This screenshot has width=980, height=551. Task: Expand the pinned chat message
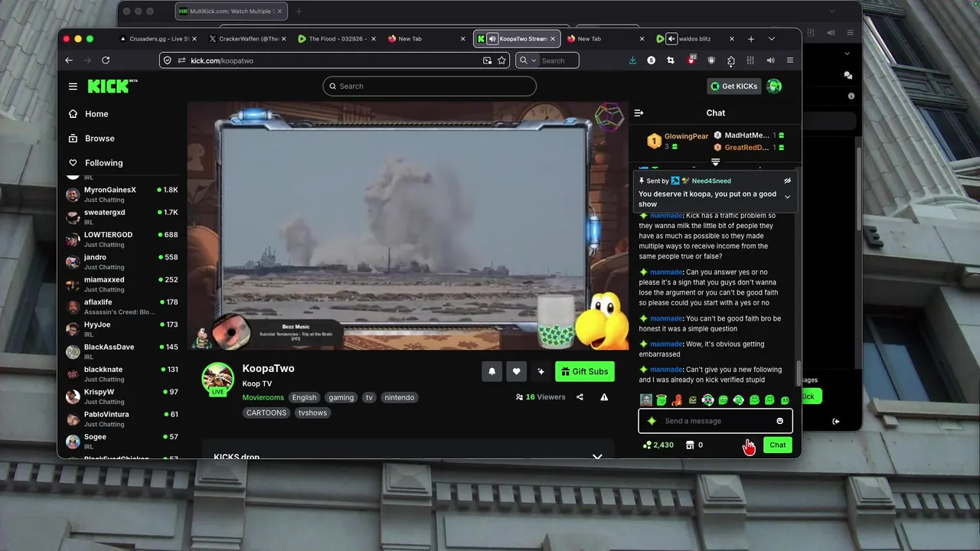(787, 197)
